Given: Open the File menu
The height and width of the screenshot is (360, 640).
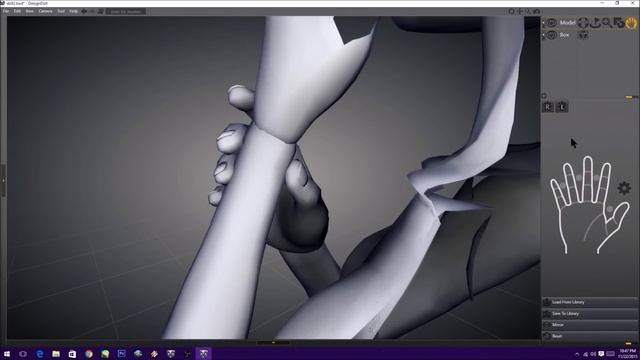Looking at the screenshot, I should tap(6, 11).
